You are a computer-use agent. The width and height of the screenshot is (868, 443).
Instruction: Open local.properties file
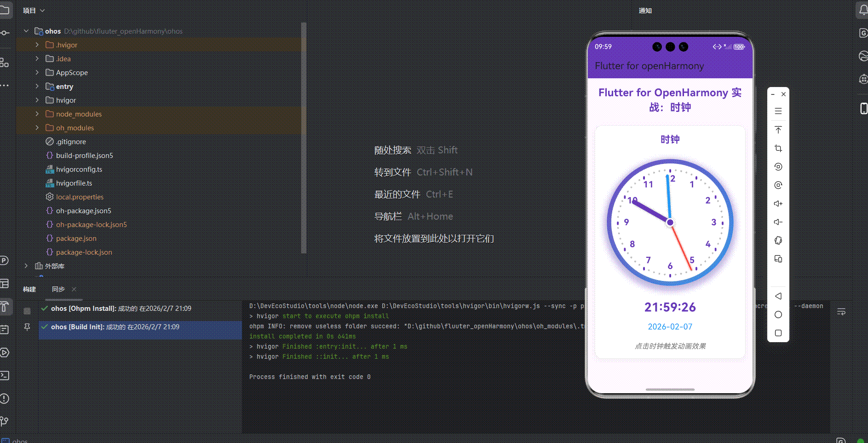click(80, 197)
